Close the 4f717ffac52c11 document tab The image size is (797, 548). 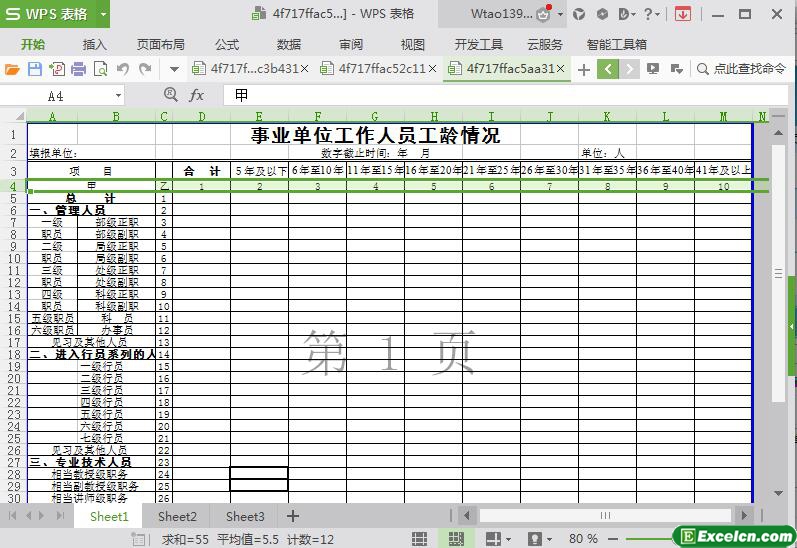point(432,69)
